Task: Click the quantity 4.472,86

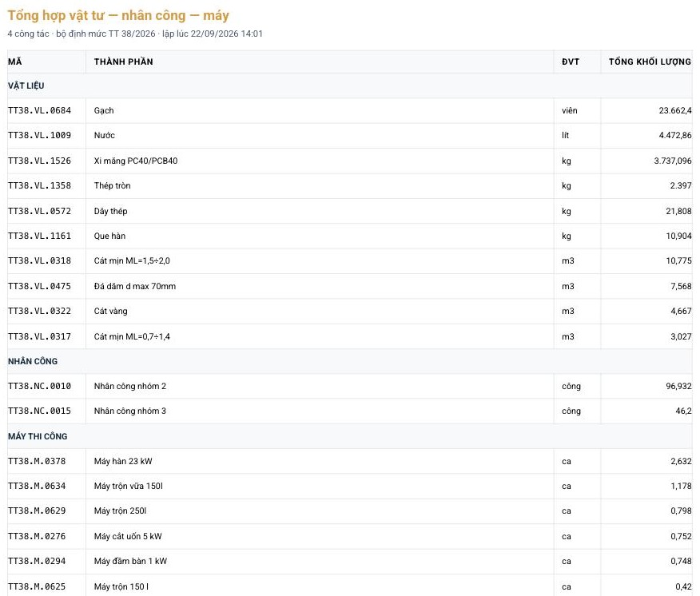Action: (x=675, y=135)
